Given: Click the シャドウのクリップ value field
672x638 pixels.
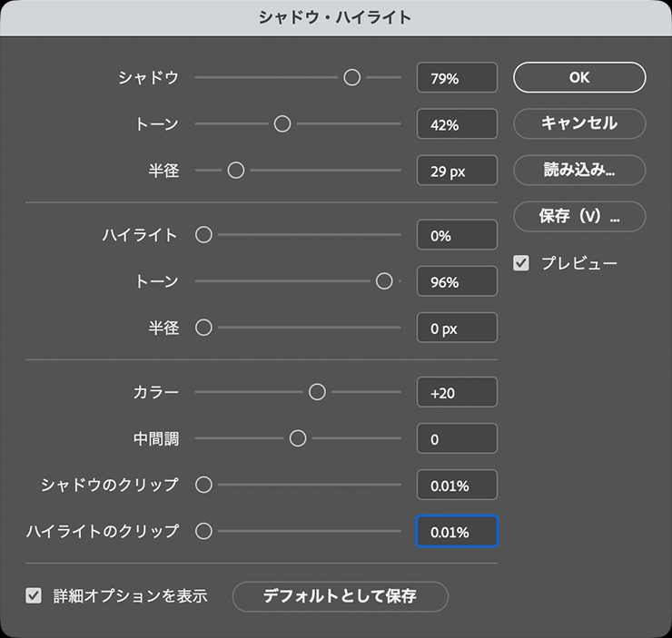Looking at the screenshot, I should click(457, 486).
